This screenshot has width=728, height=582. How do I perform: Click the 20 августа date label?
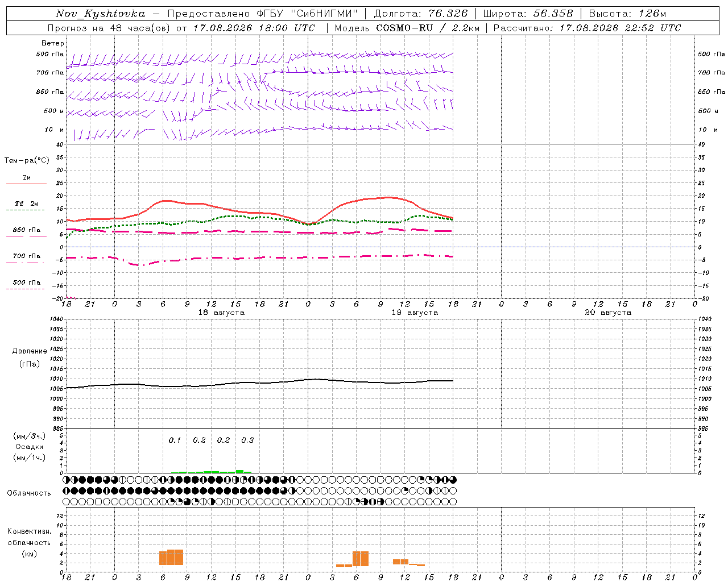[608, 313]
